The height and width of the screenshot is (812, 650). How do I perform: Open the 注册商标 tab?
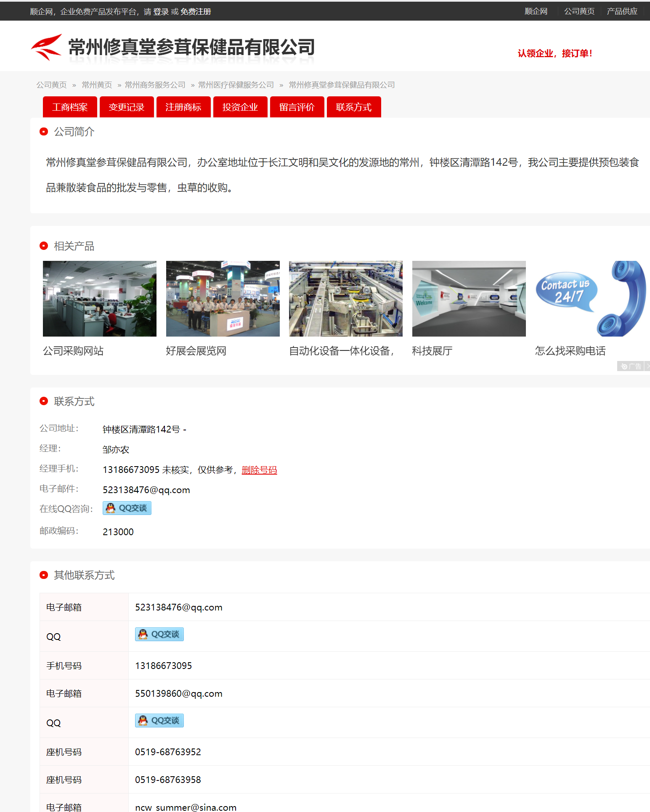coord(183,107)
